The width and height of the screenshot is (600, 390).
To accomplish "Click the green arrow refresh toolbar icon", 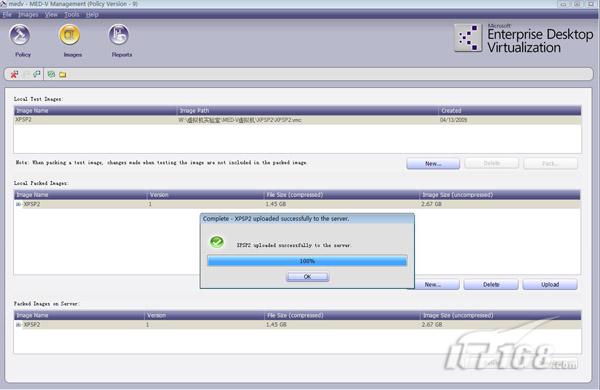I will tap(37, 74).
